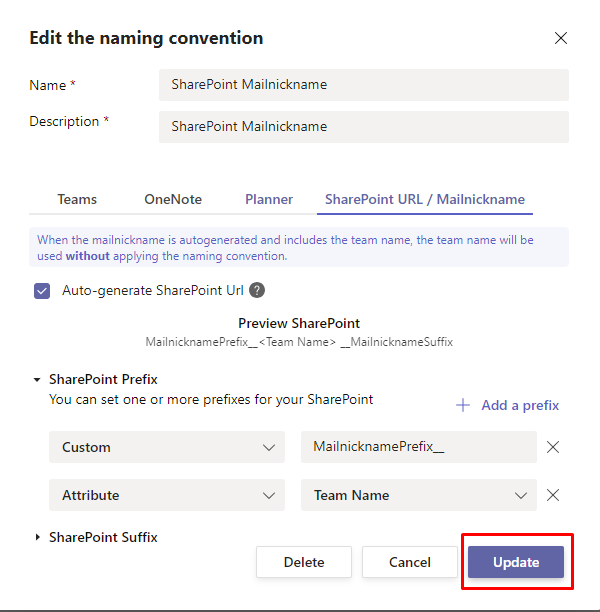
Task: Click the MailnicknamePrefix preview text line
Action: click(299, 342)
